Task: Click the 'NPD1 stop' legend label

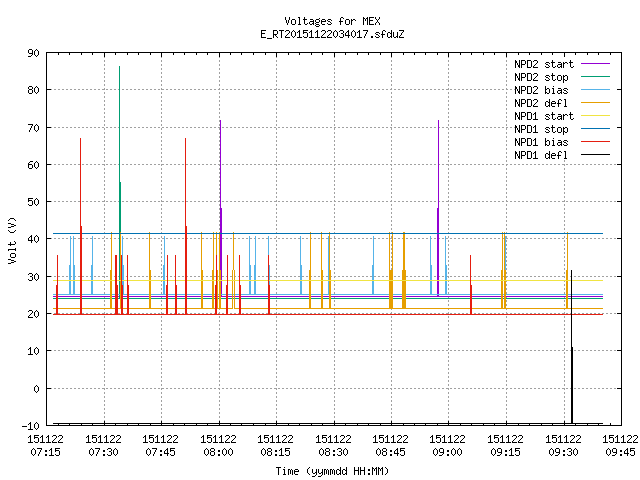Action: tap(541, 129)
